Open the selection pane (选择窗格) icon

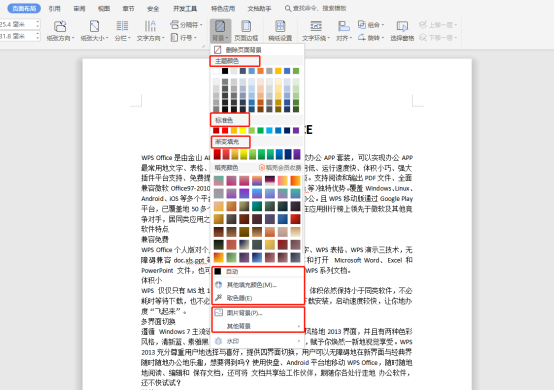(x=402, y=30)
